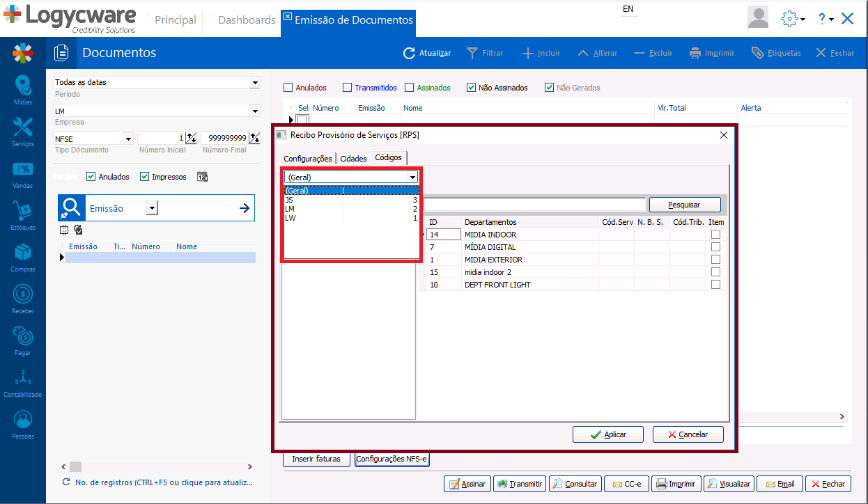Switch to the Cidades tab

(353, 159)
